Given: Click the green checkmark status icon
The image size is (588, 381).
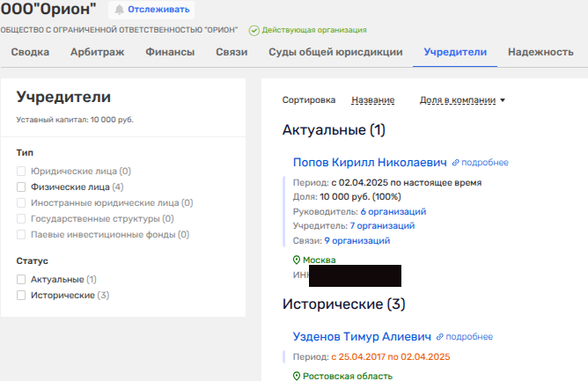Looking at the screenshot, I should pos(254,30).
